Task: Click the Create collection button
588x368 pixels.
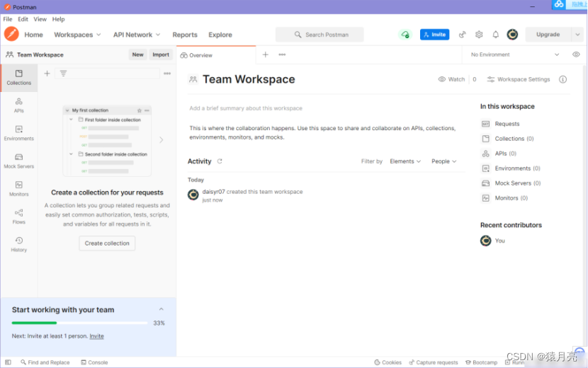Action: [107, 243]
